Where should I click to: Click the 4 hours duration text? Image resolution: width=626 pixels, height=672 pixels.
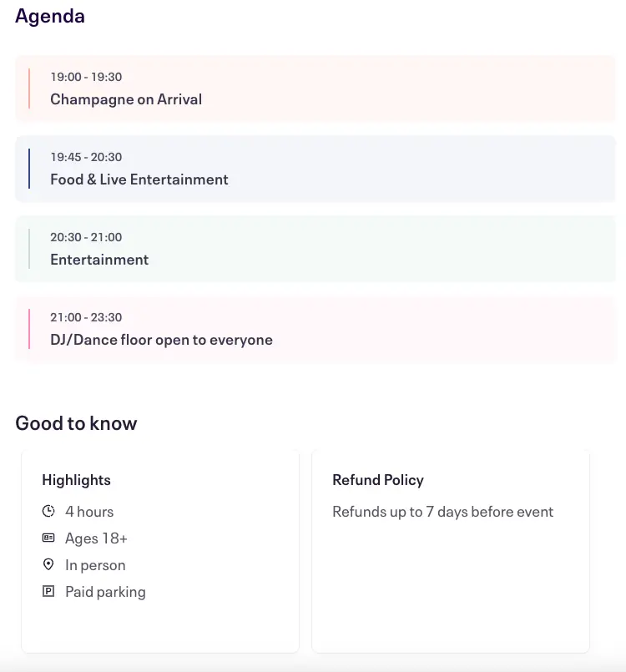click(89, 512)
